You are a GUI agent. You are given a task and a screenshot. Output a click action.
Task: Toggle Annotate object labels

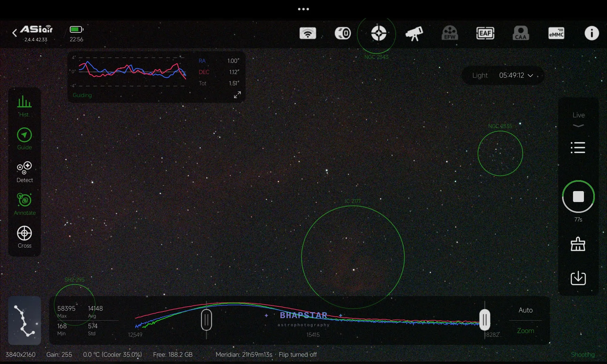click(x=25, y=204)
